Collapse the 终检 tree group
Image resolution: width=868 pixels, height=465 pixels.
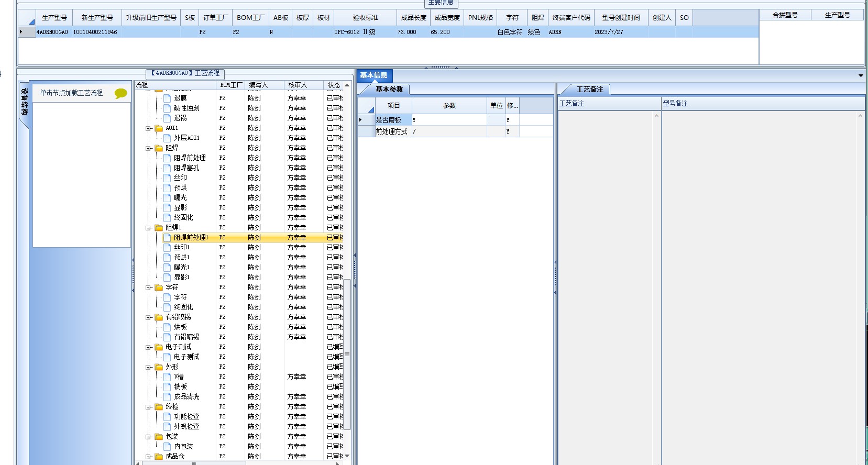pyautogui.click(x=148, y=407)
